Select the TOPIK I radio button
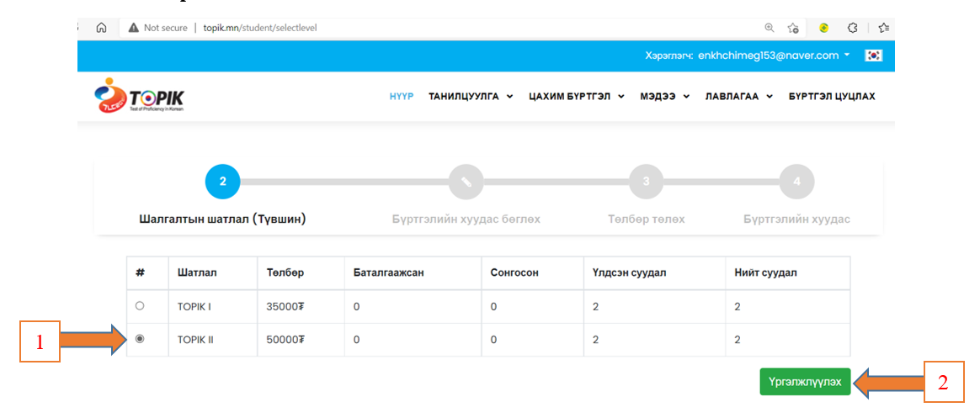 point(140,306)
